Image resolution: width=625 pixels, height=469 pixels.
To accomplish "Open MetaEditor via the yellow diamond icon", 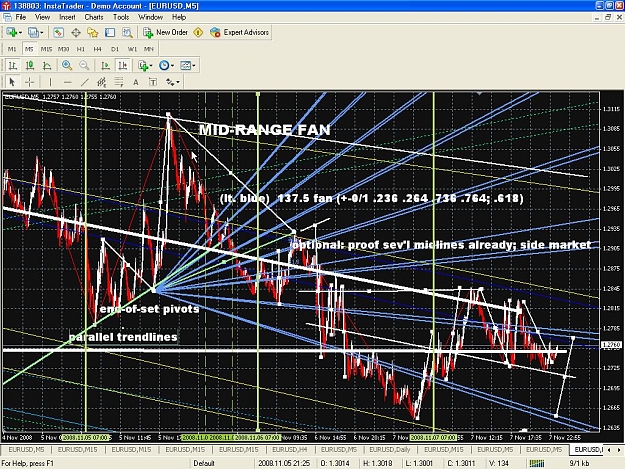I will coord(198,32).
